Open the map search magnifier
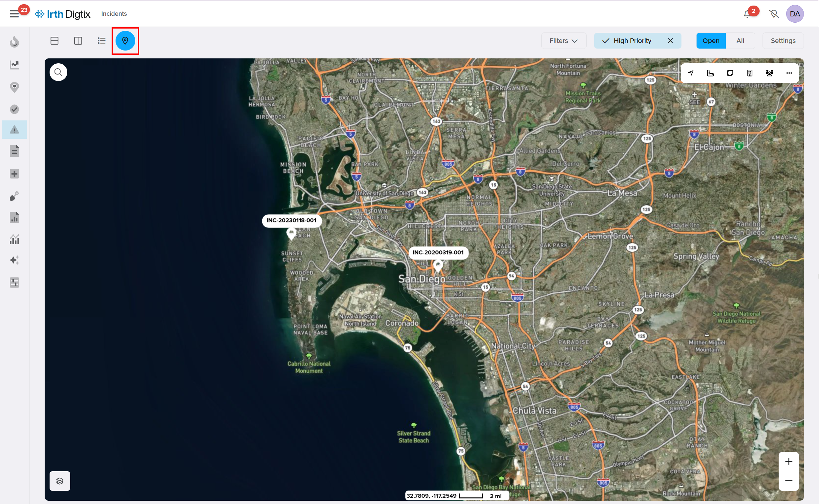819x504 pixels. 58,72
